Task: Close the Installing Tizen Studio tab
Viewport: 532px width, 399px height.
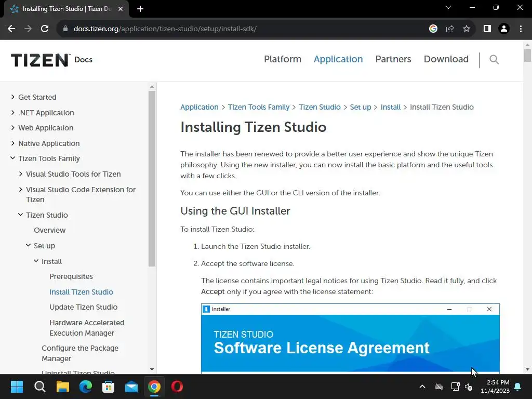Action: pyautogui.click(x=121, y=9)
